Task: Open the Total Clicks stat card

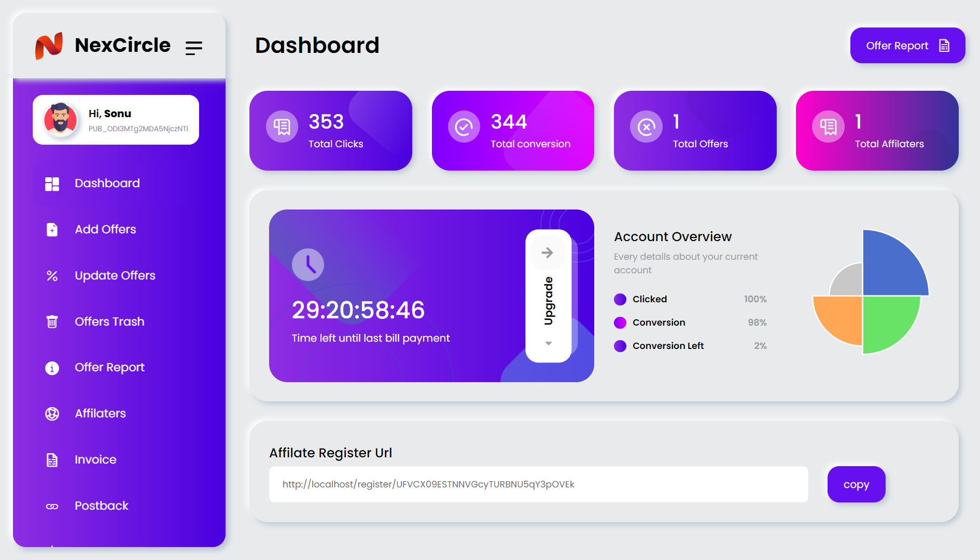Action: click(x=331, y=131)
